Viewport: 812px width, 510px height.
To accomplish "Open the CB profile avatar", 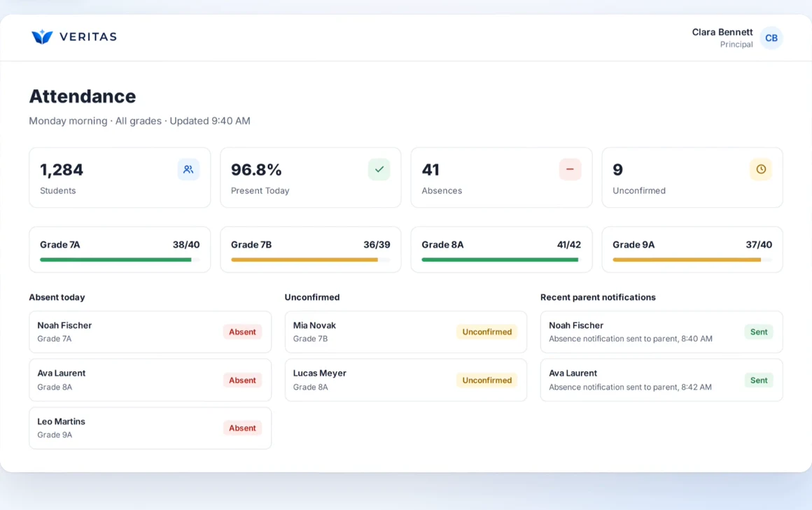I will pos(771,38).
